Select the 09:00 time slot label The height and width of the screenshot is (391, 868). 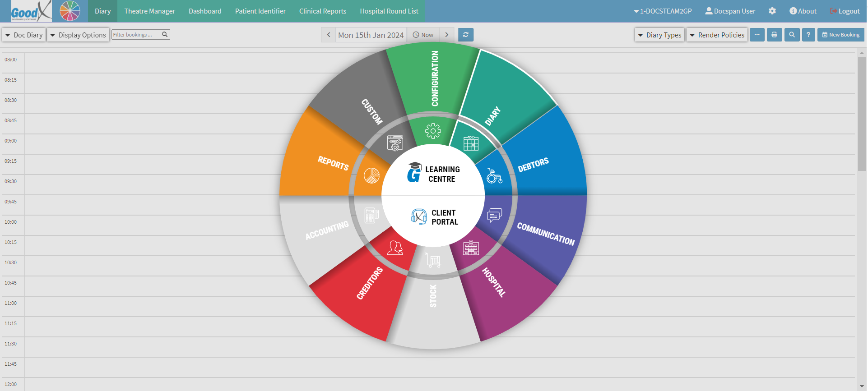(x=11, y=141)
